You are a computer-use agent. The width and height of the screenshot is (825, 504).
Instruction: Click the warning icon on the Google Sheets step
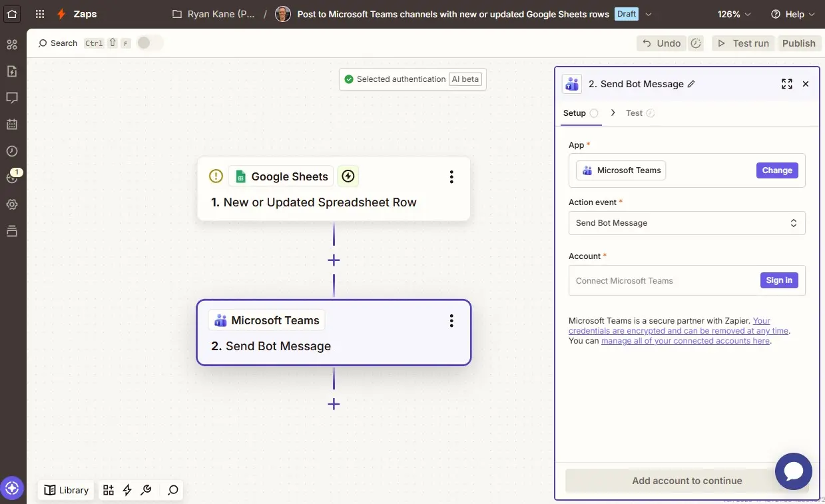click(x=216, y=176)
